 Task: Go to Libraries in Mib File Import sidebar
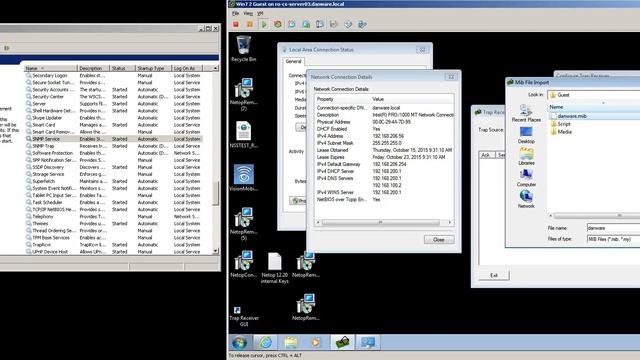pyautogui.click(x=526, y=157)
